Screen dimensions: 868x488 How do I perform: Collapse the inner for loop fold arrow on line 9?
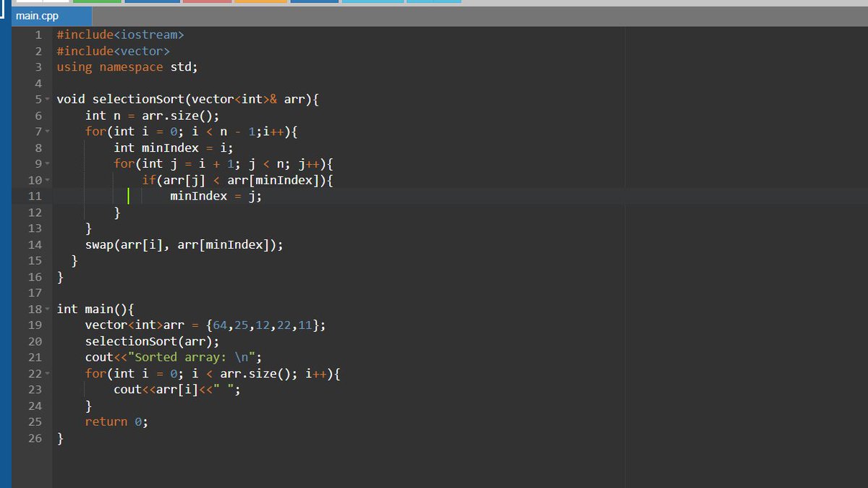(47, 164)
